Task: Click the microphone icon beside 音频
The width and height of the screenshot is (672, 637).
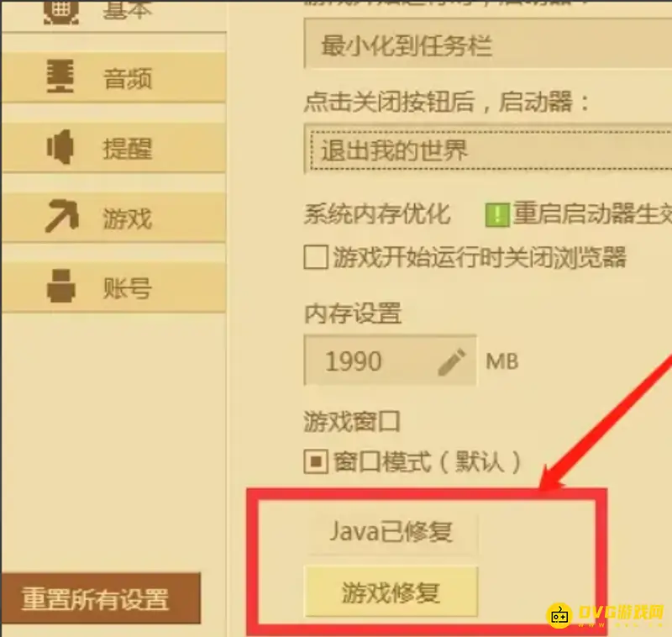Action: (x=60, y=77)
